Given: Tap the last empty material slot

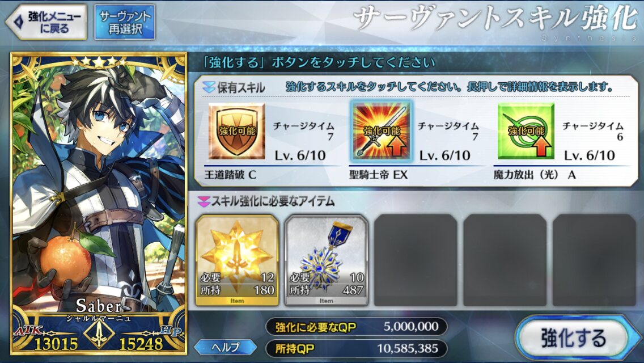Looking at the screenshot, I should coord(594,260).
